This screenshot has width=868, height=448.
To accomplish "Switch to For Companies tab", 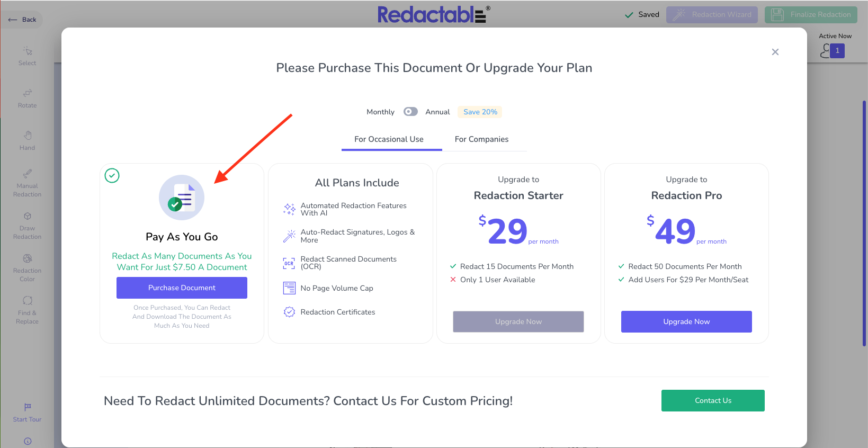I will (481, 139).
